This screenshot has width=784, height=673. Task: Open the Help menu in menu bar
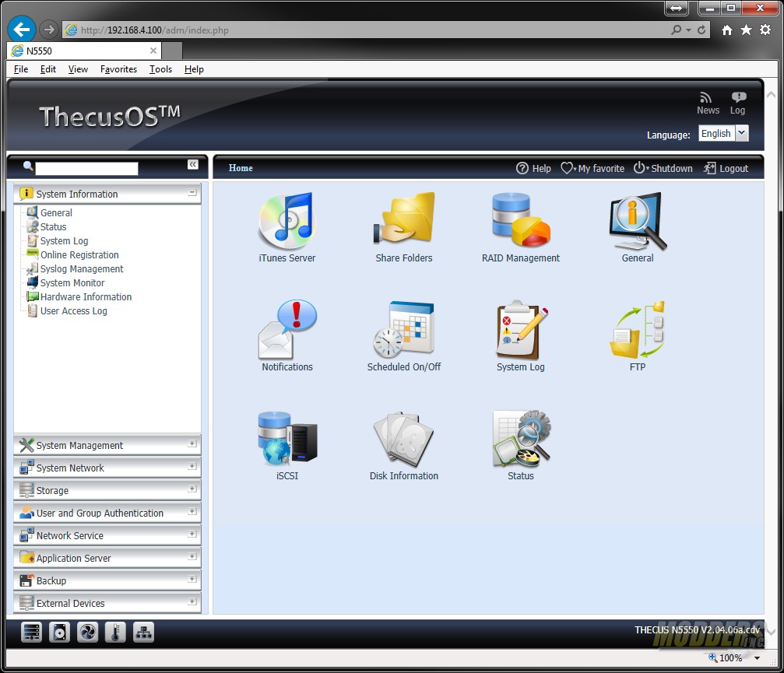pos(194,69)
